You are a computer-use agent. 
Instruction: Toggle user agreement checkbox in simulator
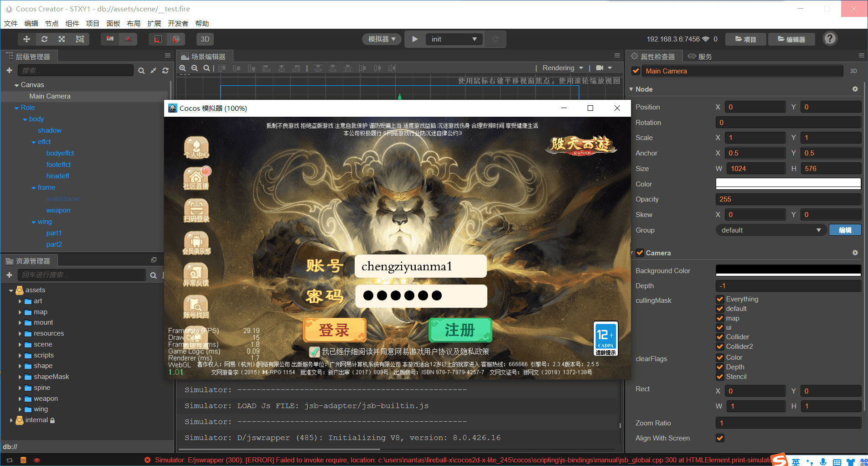pyautogui.click(x=314, y=352)
